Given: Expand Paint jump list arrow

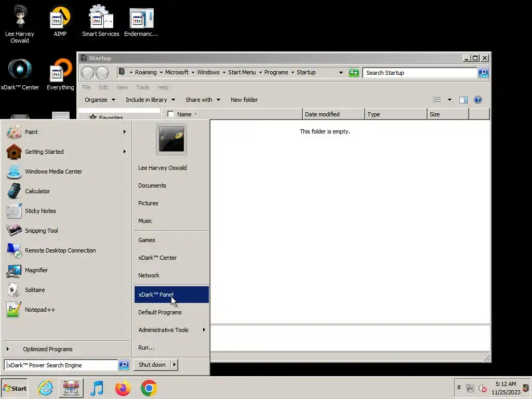Looking at the screenshot, I should point(125,132).
